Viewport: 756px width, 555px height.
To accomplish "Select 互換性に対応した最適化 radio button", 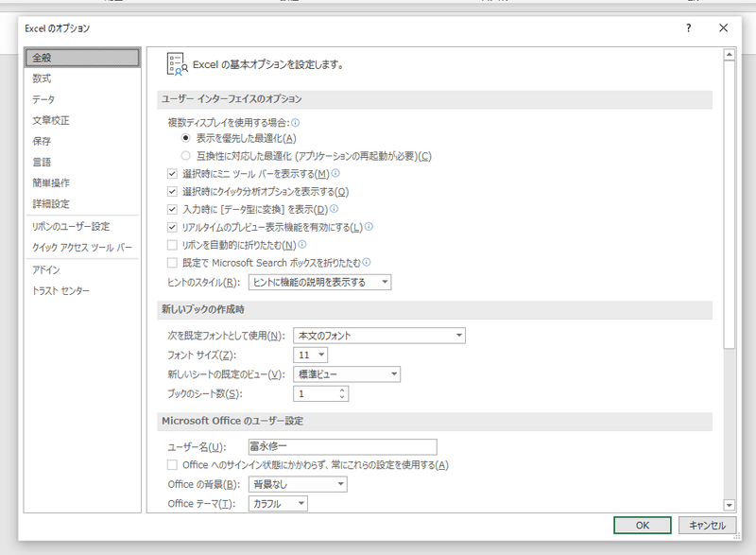I will pyautogui.click(x=185, y=156).
